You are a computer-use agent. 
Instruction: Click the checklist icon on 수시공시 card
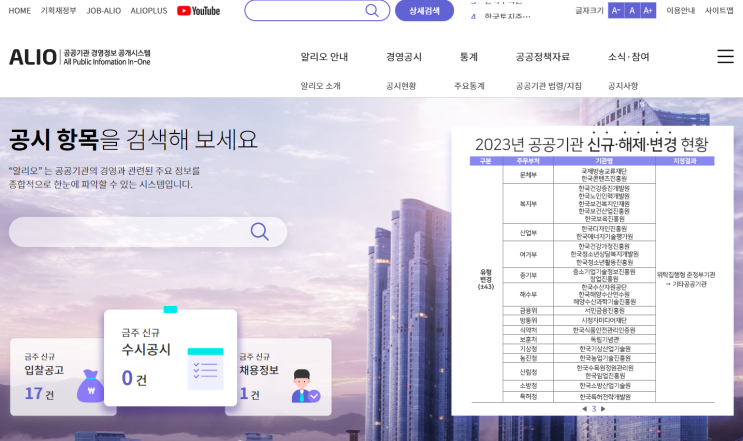pyautogui.click(x=205, y=369)
